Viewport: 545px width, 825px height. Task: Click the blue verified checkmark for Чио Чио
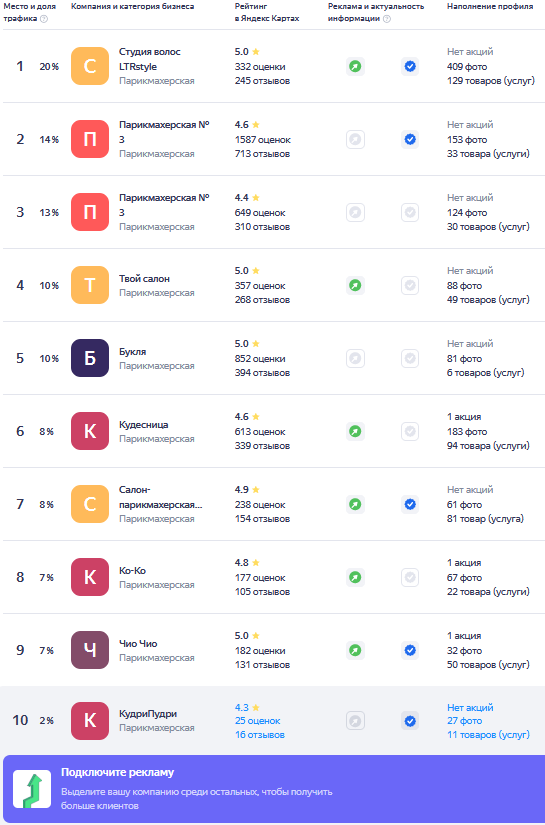(410, 651)
